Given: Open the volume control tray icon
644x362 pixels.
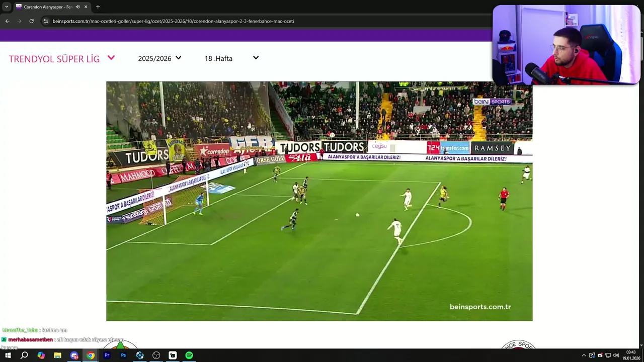Looking at the screenshot, I should point(616,355).
